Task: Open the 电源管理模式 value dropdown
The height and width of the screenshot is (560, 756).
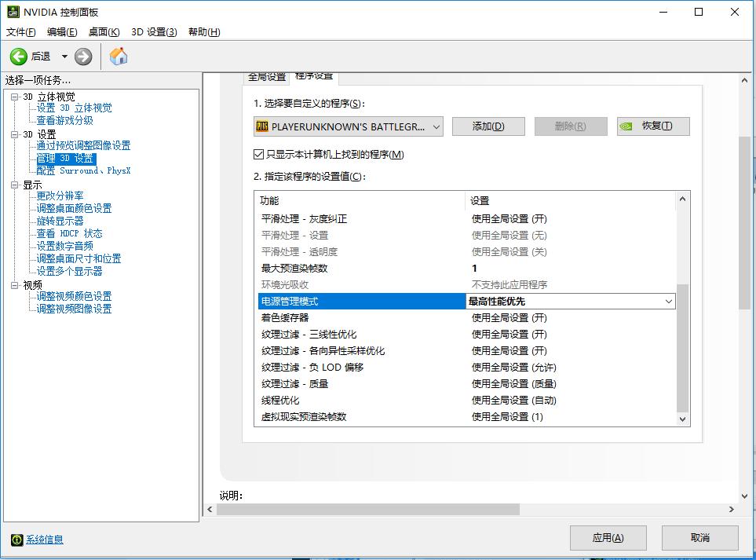Action: tap(669, 301)
